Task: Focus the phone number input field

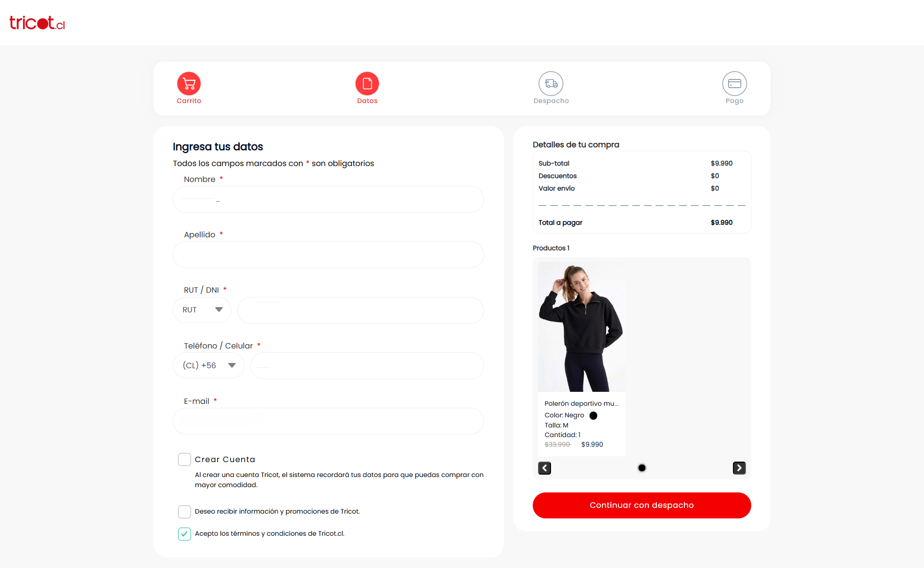Action: (x=367, y=366)
